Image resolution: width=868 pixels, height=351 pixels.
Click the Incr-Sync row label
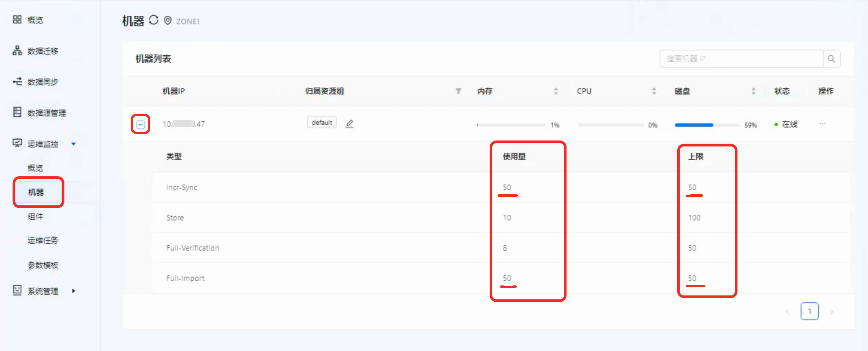(x=182, y=187)
